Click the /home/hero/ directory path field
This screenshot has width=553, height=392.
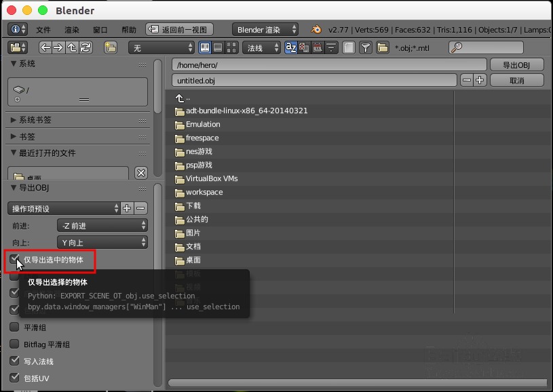[x=329, y=65]
